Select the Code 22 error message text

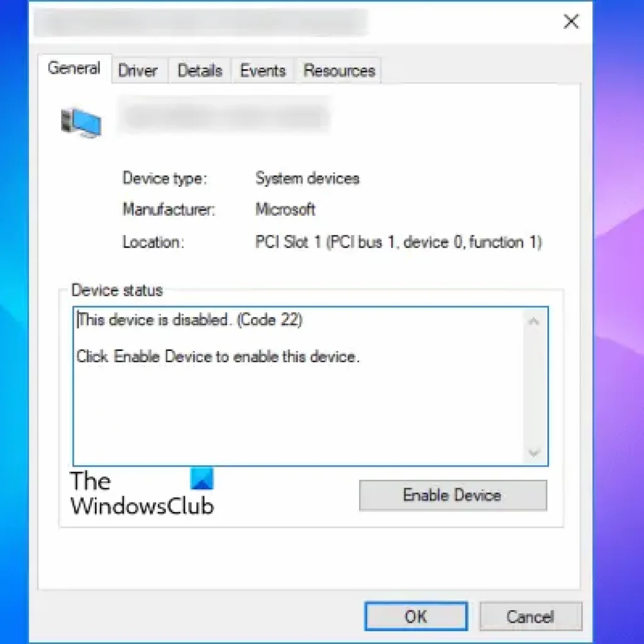coord(188,320)
